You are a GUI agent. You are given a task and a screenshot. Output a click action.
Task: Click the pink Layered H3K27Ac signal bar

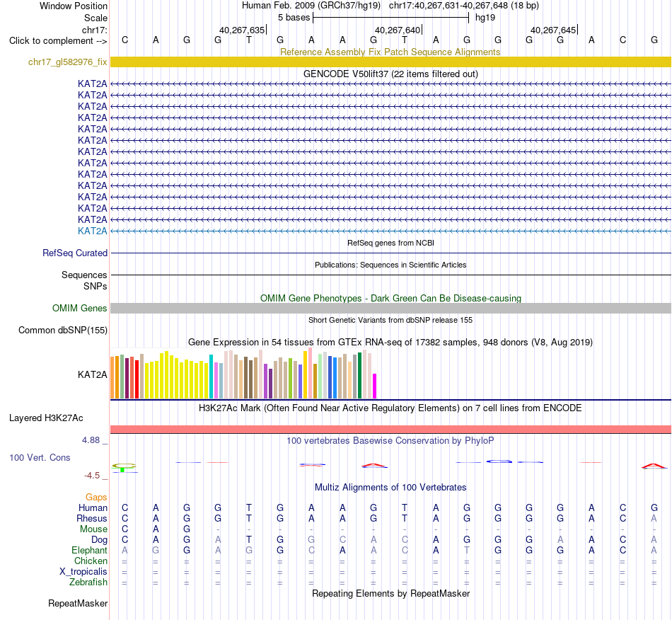coord(390,429)
